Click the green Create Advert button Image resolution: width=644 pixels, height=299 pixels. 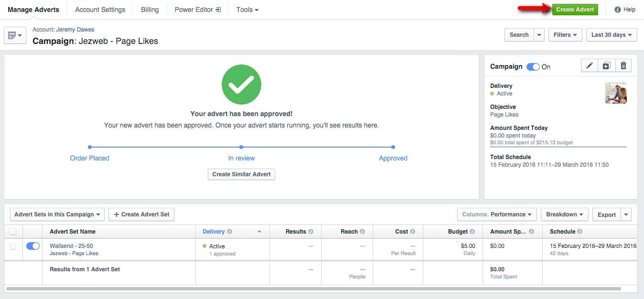click(575, 10)
